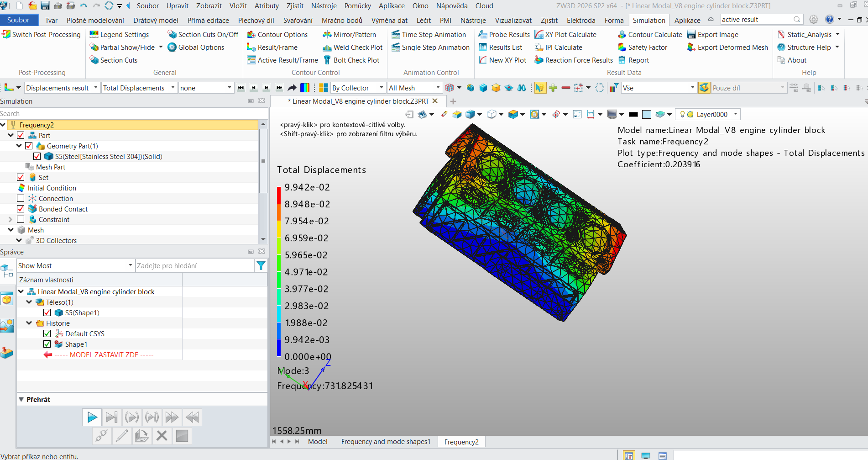Open Reaction Force Results
868x460 pixels.
tap(574, 60)
